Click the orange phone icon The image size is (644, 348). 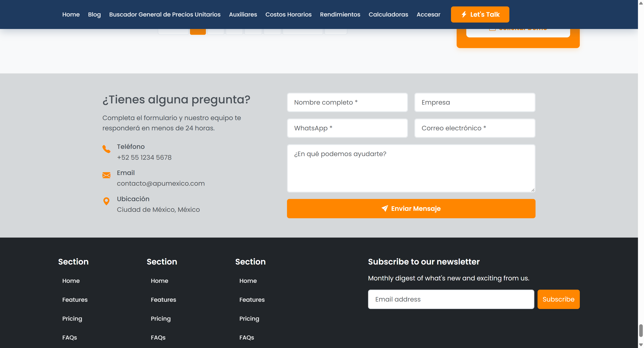coord(106,149)
